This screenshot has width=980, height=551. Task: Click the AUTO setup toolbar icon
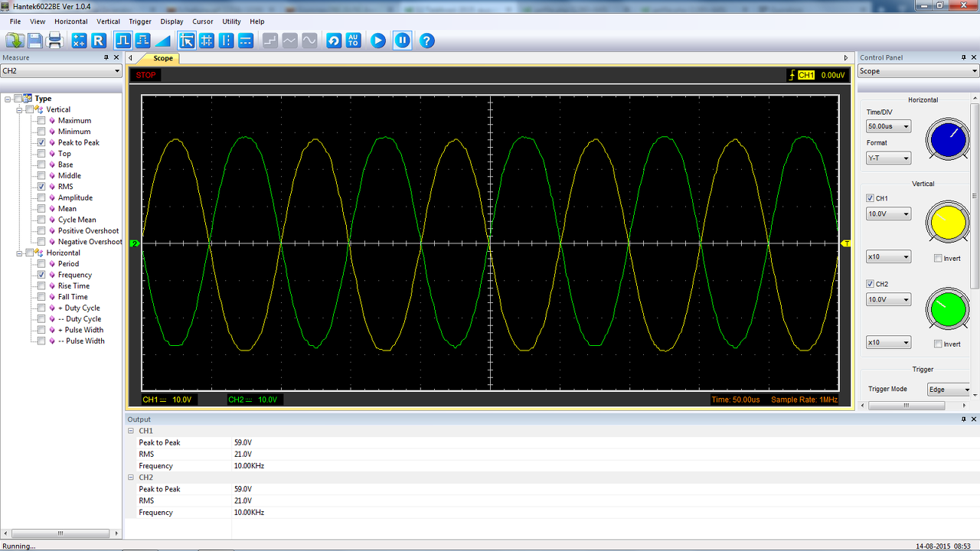[353, 41]
